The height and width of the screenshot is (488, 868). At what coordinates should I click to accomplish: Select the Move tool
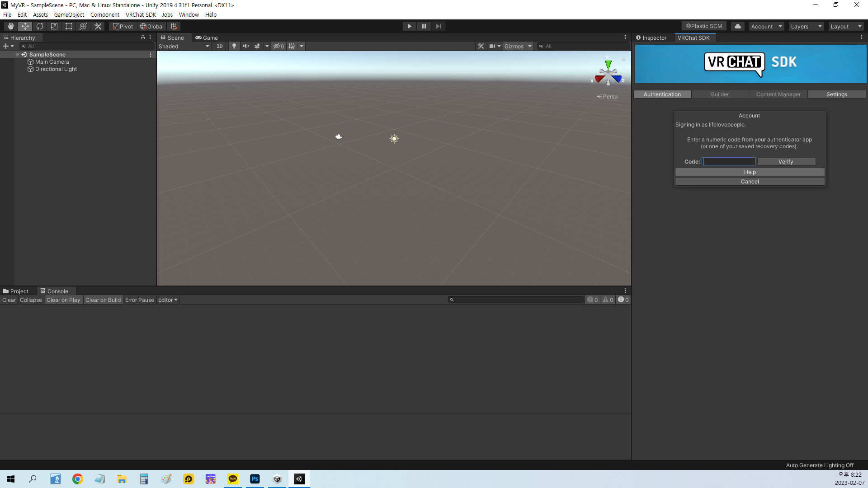pyautogui.click(x=25, y=26)
